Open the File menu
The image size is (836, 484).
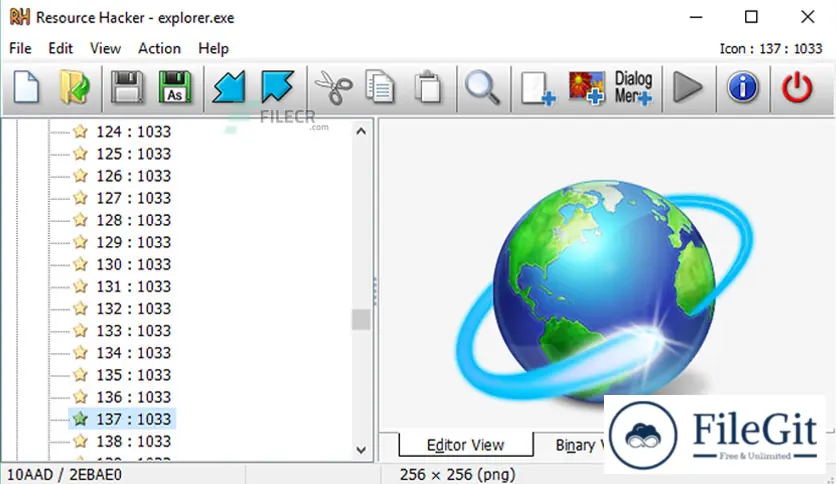pos(20,49)
